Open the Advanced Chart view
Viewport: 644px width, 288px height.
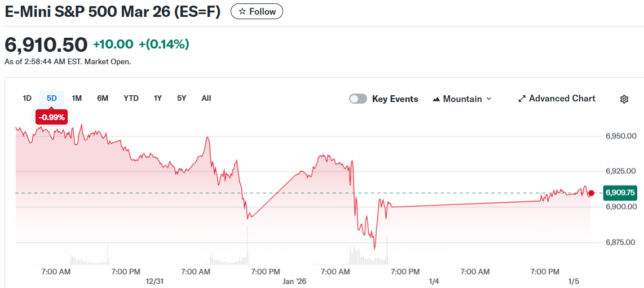[x=557, y=99]
